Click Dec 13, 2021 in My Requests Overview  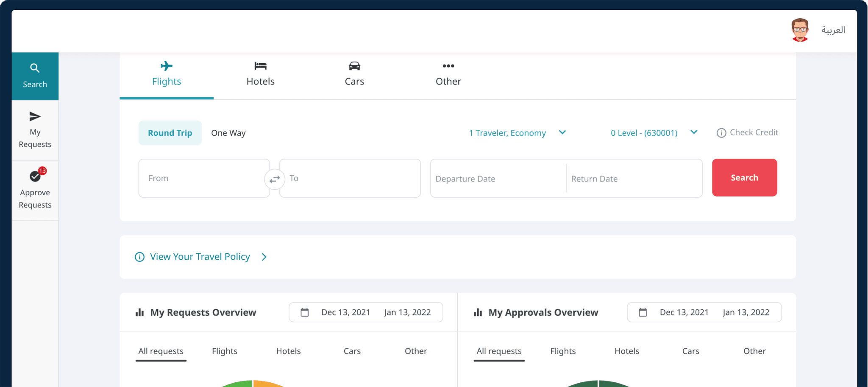click(346, 312)
